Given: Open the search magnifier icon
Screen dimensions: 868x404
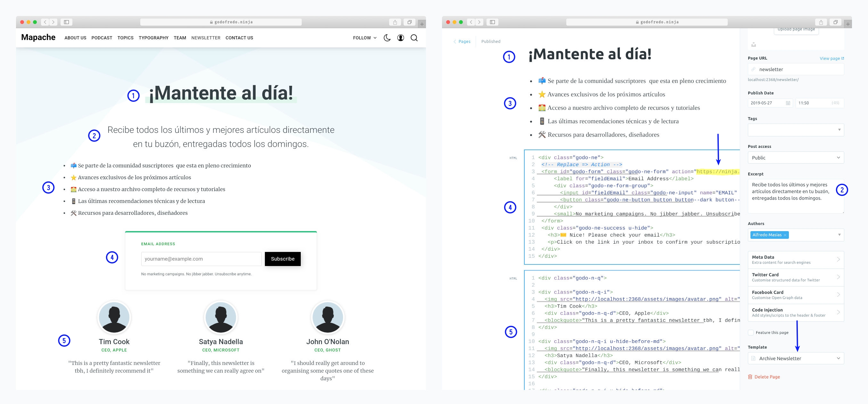Looking at the screenshot, I should 414,38.
